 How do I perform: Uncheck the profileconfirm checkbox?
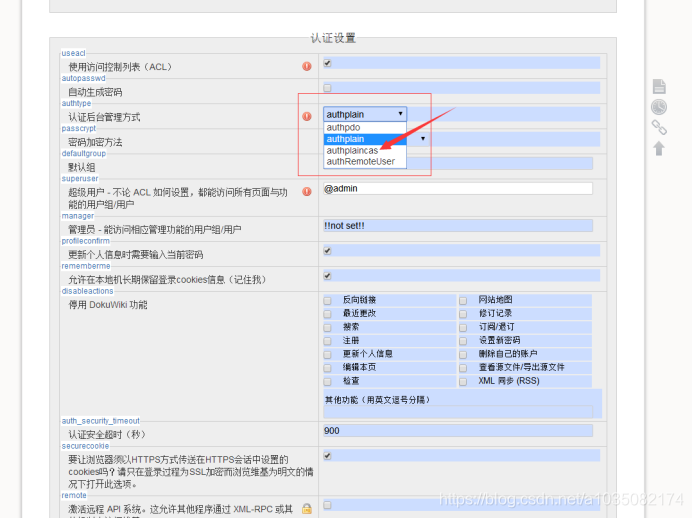point(327,251)
